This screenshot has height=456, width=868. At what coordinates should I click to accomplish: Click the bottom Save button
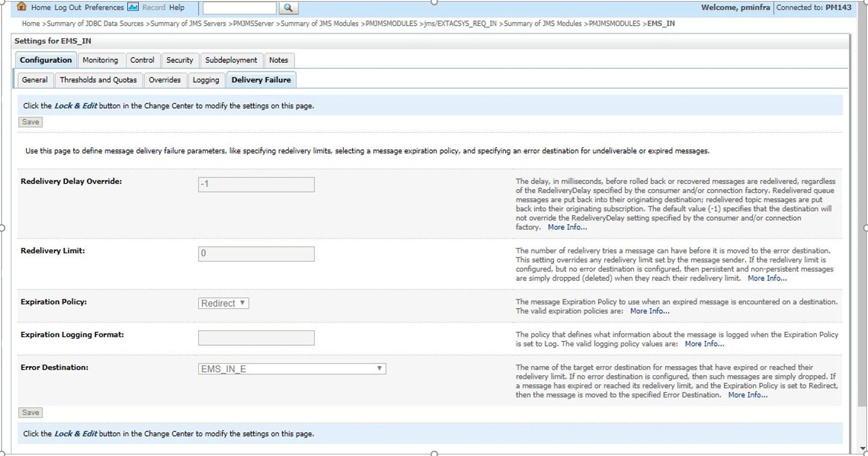click(x=31, y=412)
